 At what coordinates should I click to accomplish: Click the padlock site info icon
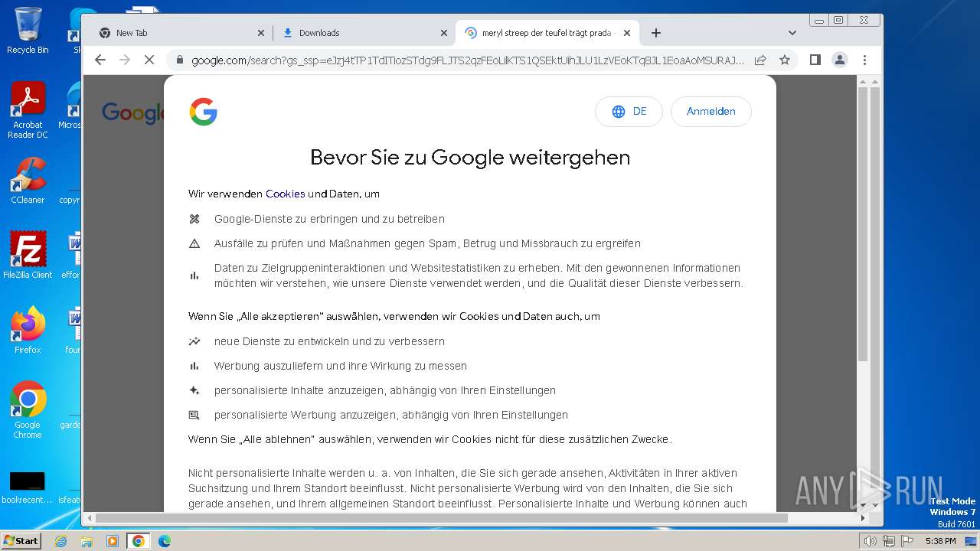pyautogui.click(x=180, y=60)
